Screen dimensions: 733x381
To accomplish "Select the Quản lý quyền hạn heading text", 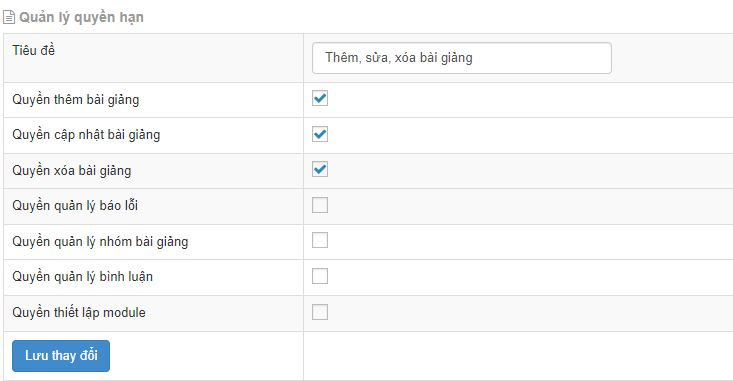I will click(x=81, y=17).
